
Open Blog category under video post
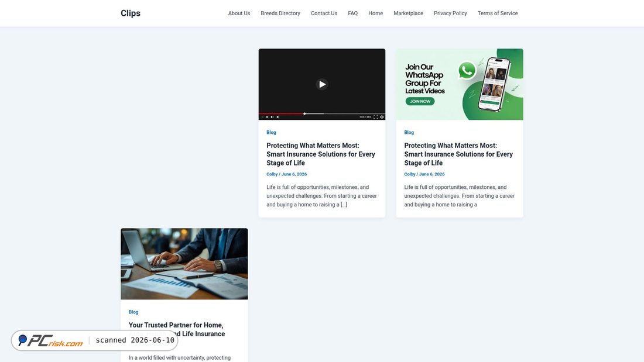pyautogui.click(x=271, y=133)
